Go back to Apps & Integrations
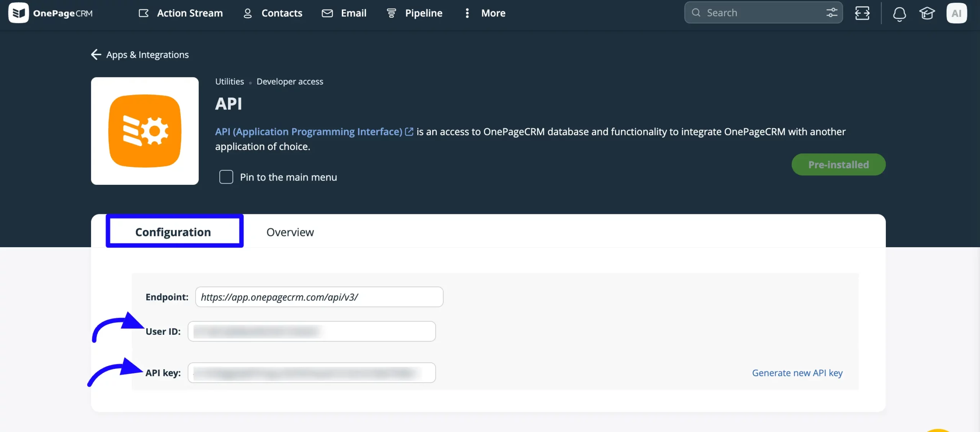Image resolution: width=980 pixels, height=432 pixels. (x=140, y=55)
